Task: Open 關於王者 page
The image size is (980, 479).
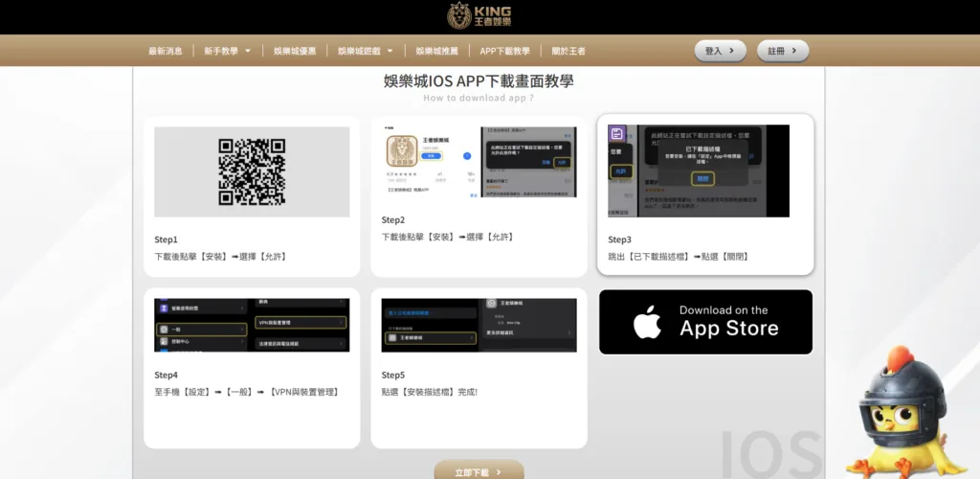Action: (568, 52)
